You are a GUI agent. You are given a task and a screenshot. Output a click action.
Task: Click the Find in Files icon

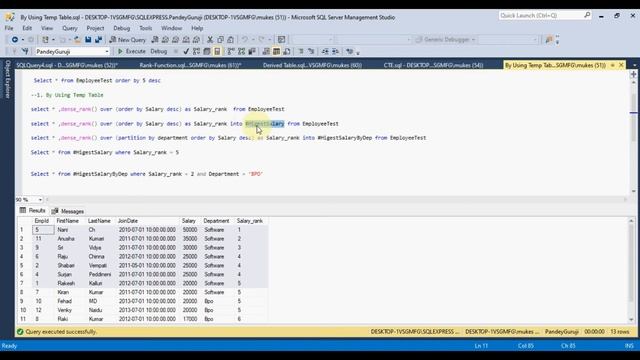pos(549,40)
